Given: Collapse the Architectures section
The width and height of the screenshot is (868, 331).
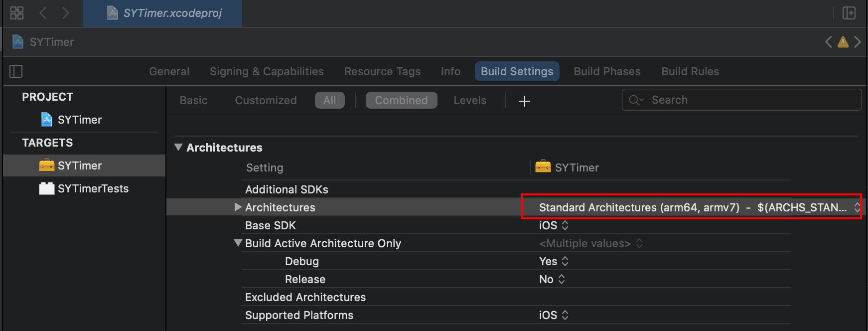Looking at the screenshot, I should coord(178,148).
